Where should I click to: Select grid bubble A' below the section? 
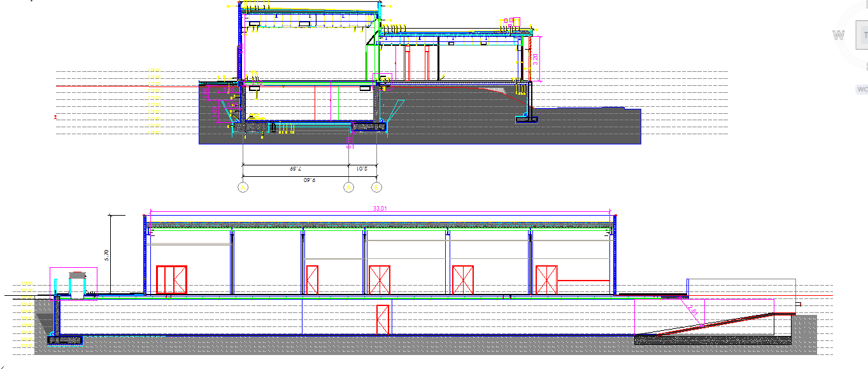click(x=349, y=187)
